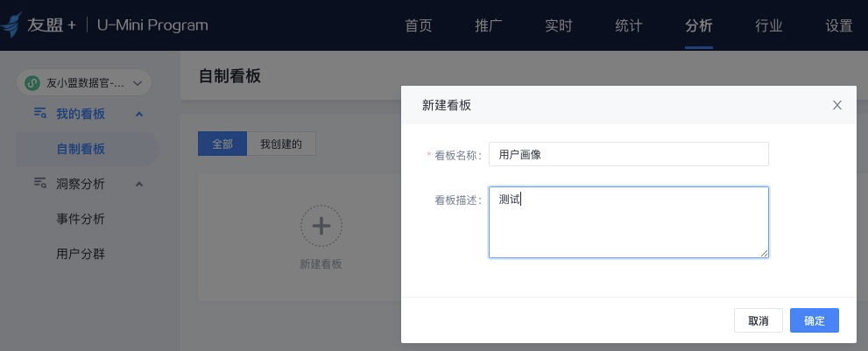Click the 我的看板 sidebar heading
Image resolution: width=868 pixels, height=351 pixels.
[x=81, y=114]
